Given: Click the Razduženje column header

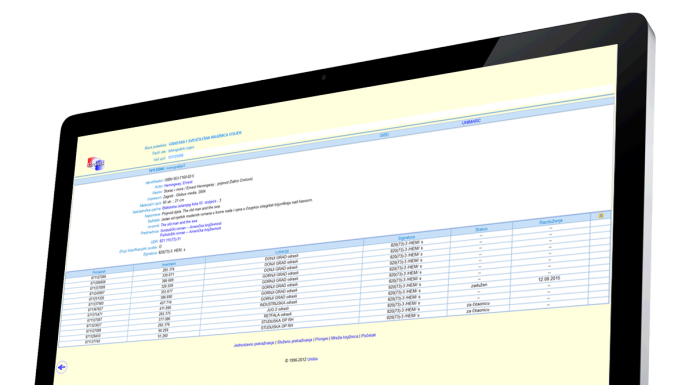Looking at the screenshot, I should tap(551, 221).
